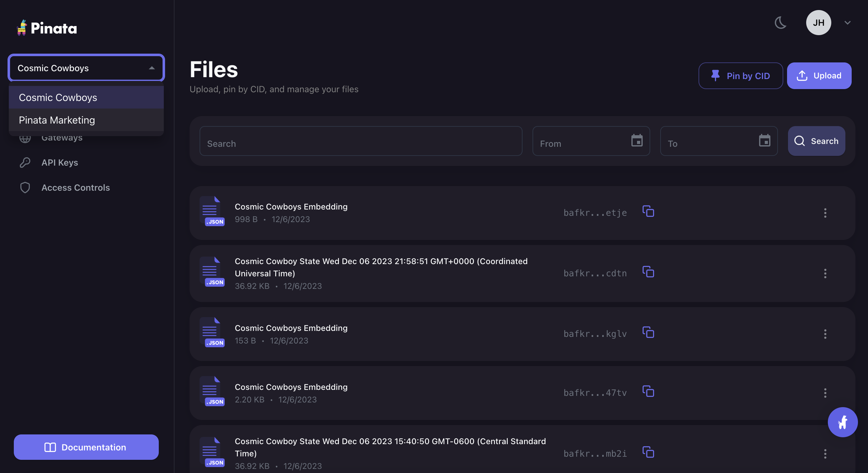Screen dimensions: 868x473
Task: Copy CID bafkr...kglv
Action: [648, 332]
